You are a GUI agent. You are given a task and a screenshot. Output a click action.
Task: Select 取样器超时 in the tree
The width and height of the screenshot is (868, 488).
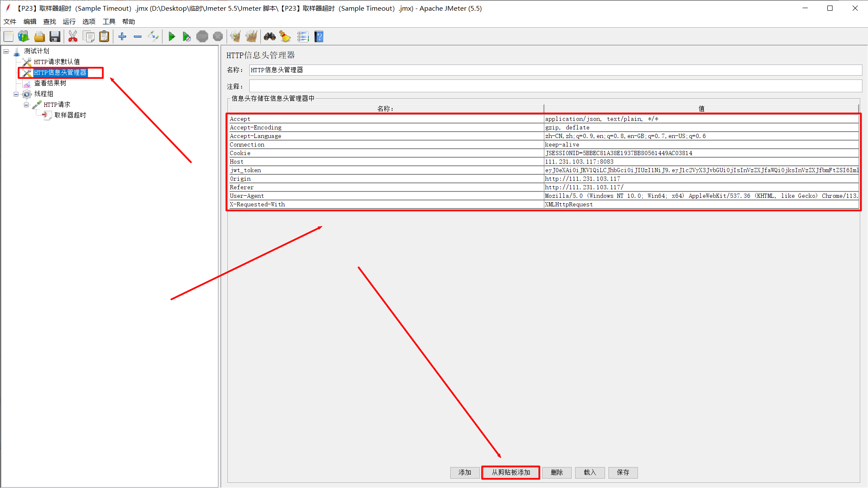pos(70,115)
